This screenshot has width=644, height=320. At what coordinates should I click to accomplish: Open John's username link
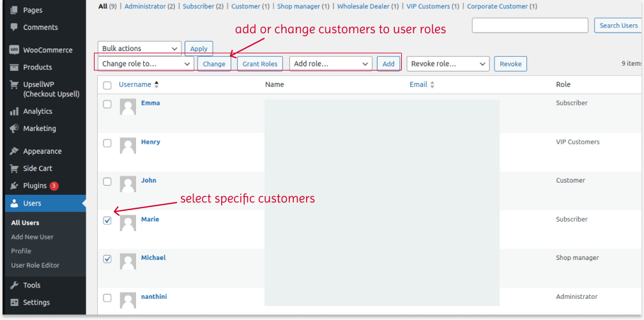149,180
